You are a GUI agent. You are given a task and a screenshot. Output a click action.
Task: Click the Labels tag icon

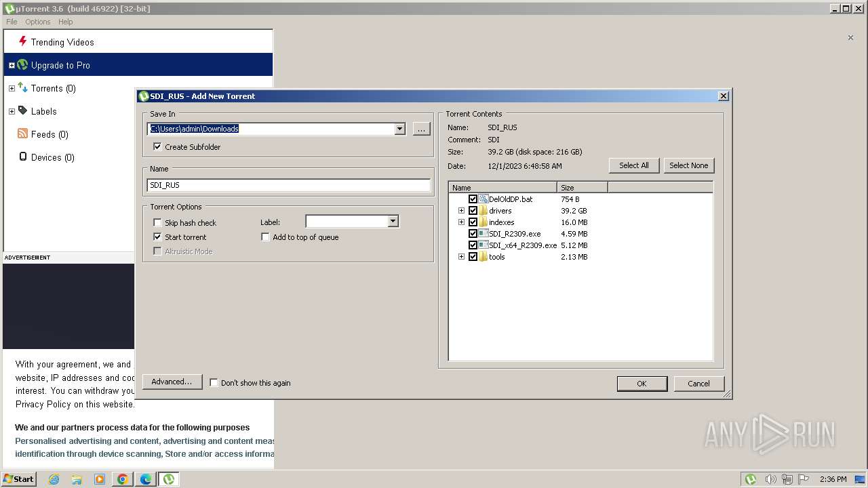pos(22,110)
